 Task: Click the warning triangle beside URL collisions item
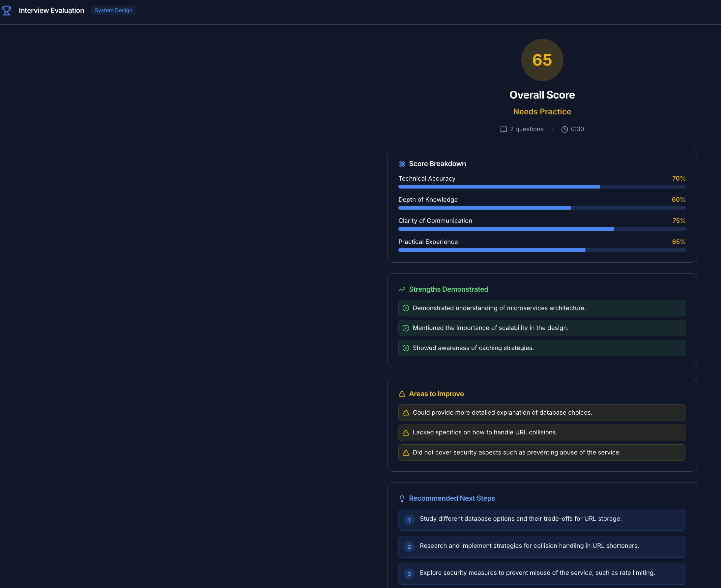406,432
